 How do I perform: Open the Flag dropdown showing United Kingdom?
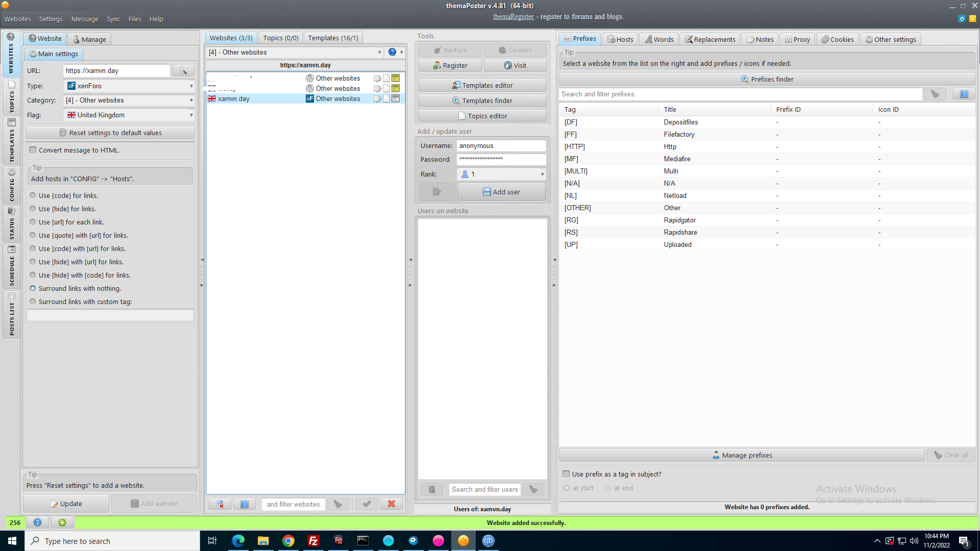pyautogui.click(x=129, y=115)
